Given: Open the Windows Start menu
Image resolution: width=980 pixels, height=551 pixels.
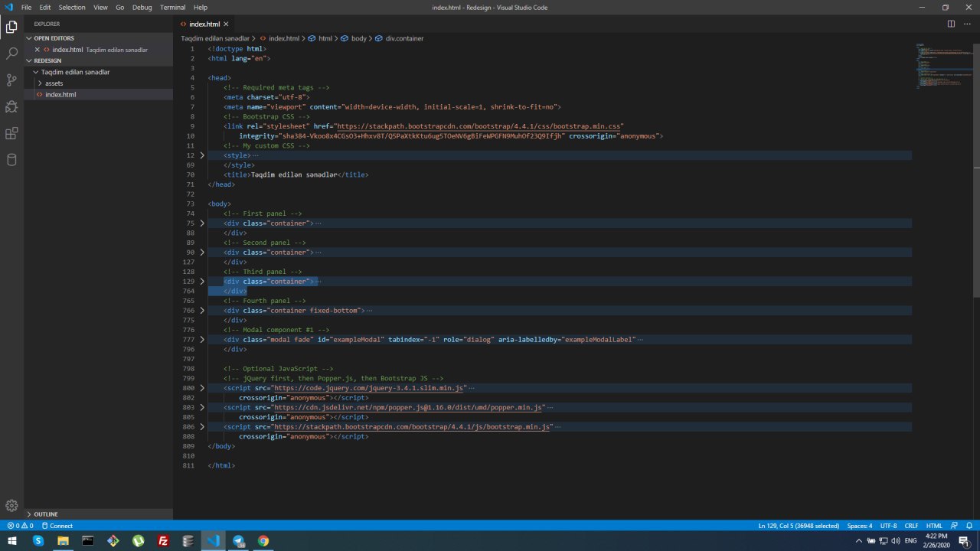Looking at the screenshot, I should click(x=12, y=541).
